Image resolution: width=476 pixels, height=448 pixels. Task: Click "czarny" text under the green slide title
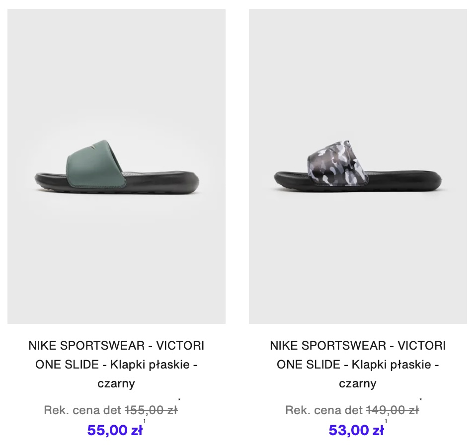point(116,383)
